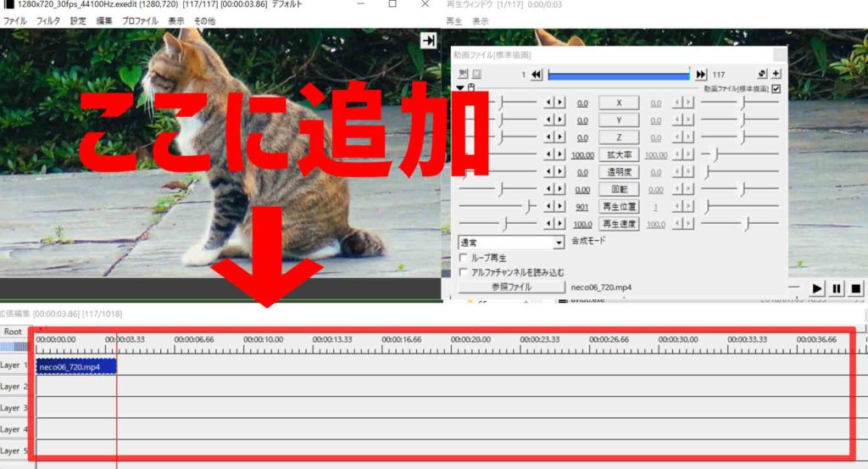This screenshot has width=868, height=469.
Task: Enable アルファチャンネルを読み込む checkbox
Action: 464,272
